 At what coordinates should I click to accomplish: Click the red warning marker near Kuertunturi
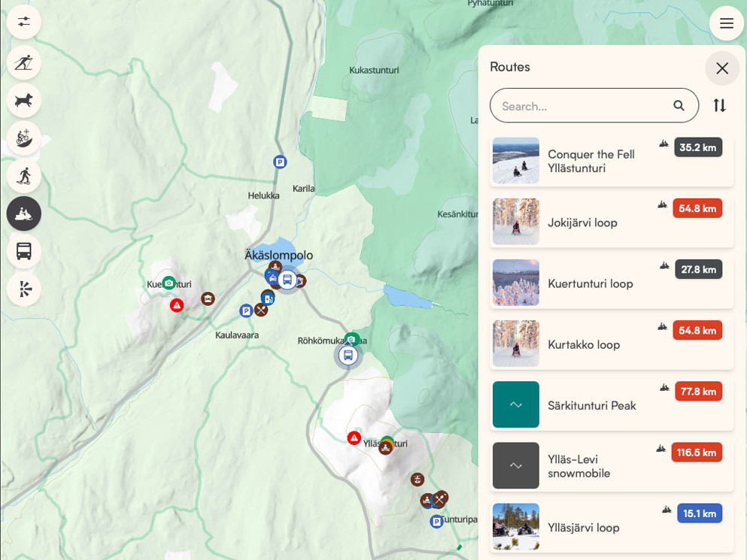click(x=177, y=304)
